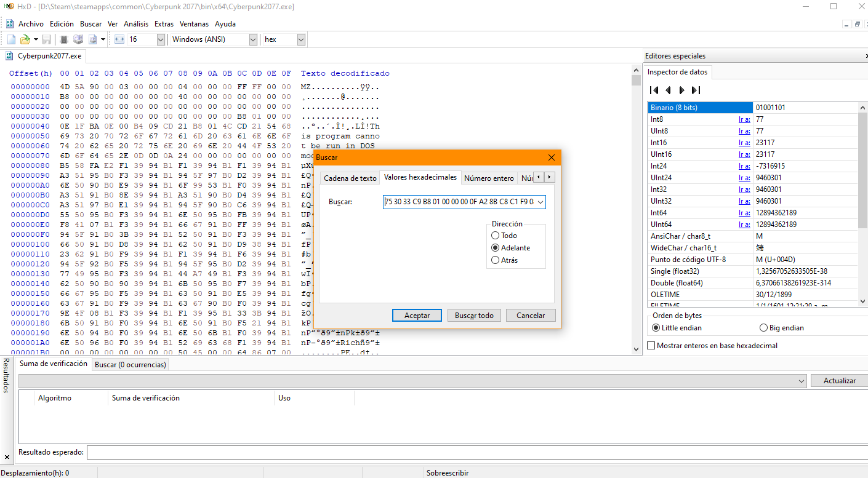Click the Uso column header
Image resolution: width=868 pixels, height=478 pixels.
(x=315, y=398)
